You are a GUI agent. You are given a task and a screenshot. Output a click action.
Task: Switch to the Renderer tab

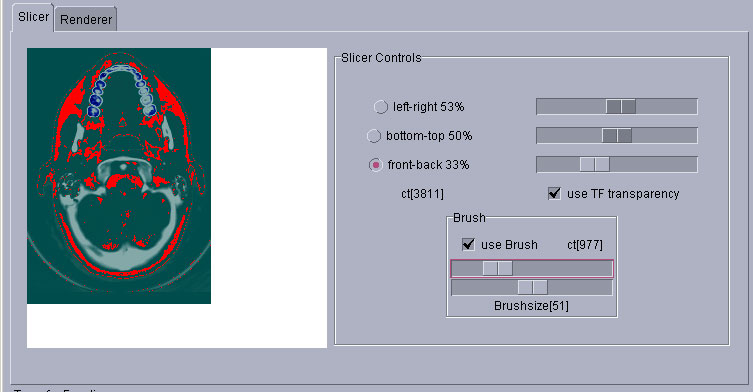click(86, 20)
